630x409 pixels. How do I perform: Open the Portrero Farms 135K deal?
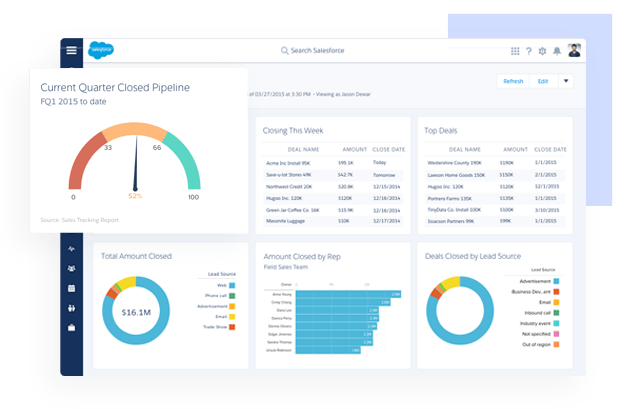coord(450,198)
